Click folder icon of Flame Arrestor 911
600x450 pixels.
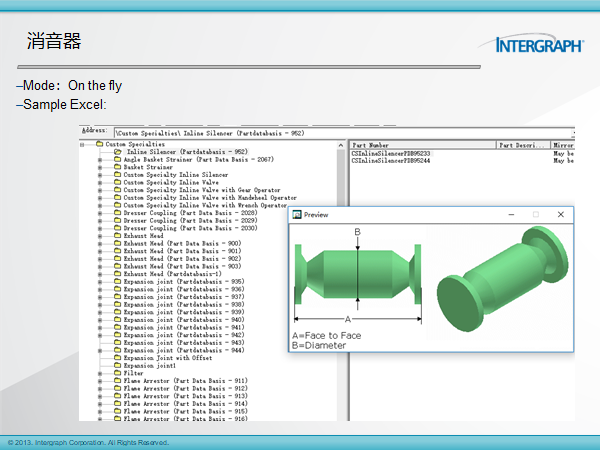(x=117, y=381)
